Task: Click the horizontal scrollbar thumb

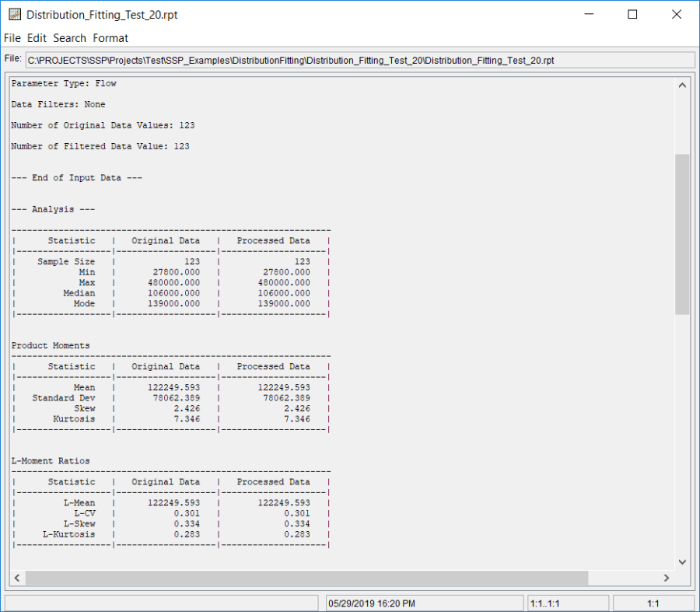Action: tap(306, 578)
